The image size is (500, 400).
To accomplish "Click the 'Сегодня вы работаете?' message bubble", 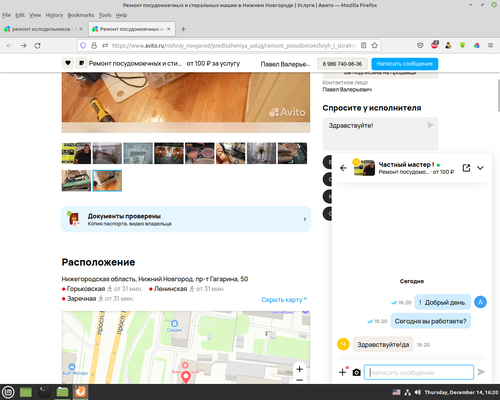I will 430,321.
